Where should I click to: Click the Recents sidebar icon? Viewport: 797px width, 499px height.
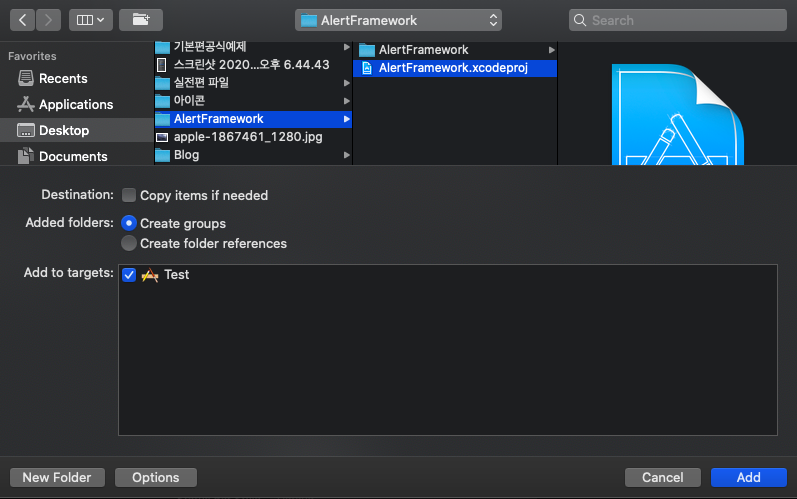pos(26,78)
